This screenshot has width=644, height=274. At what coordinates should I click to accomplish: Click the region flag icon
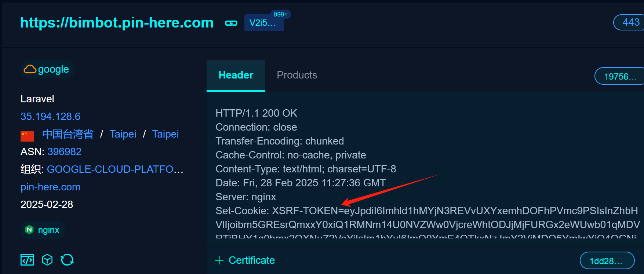click(27, 136)
